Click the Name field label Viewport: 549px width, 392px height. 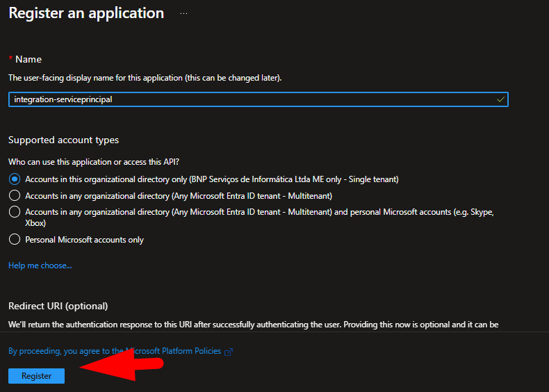point(28,59)
